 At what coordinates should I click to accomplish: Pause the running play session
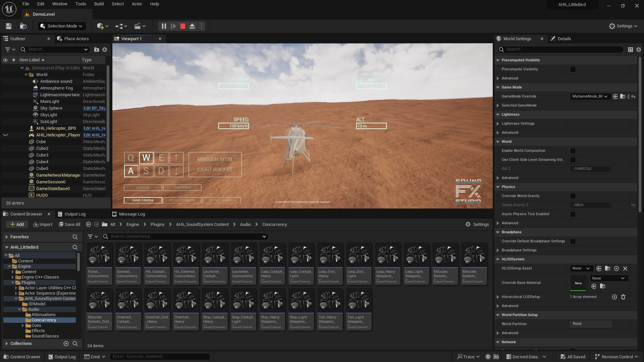[164, 26]
